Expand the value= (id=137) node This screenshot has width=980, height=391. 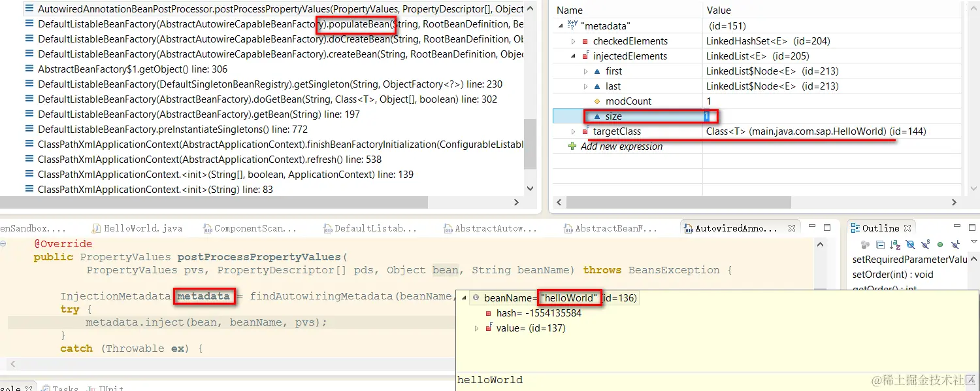coord(476,328)
